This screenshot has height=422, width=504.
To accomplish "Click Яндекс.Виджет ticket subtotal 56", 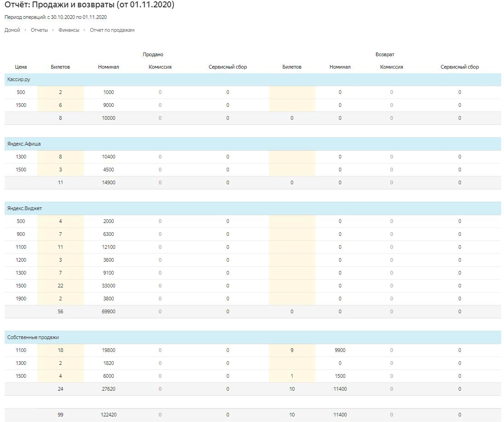I will 60,311.
